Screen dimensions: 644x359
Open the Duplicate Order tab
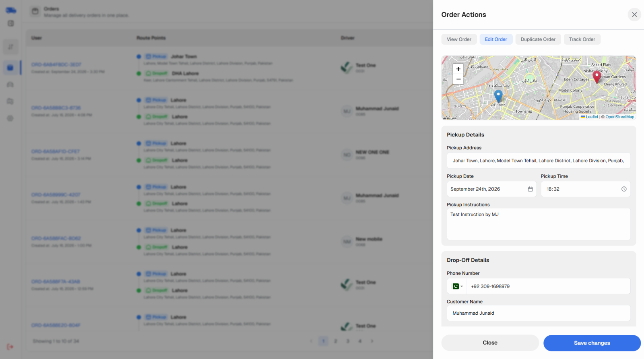(x=538, y=39)
